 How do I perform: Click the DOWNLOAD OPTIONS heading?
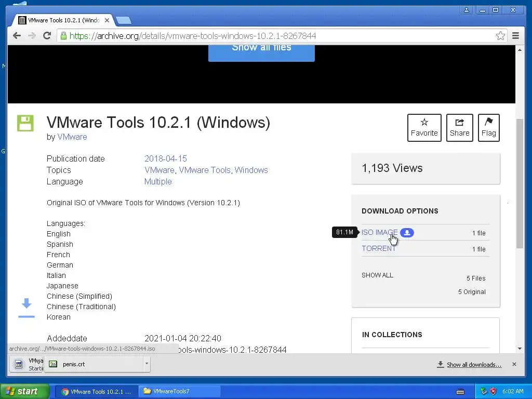[400, 211]
